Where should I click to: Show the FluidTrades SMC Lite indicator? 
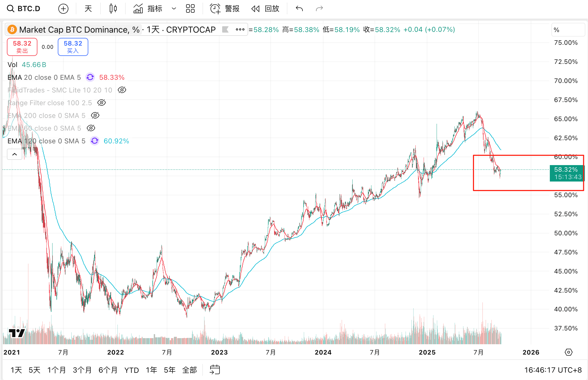[x=122, y=90]
